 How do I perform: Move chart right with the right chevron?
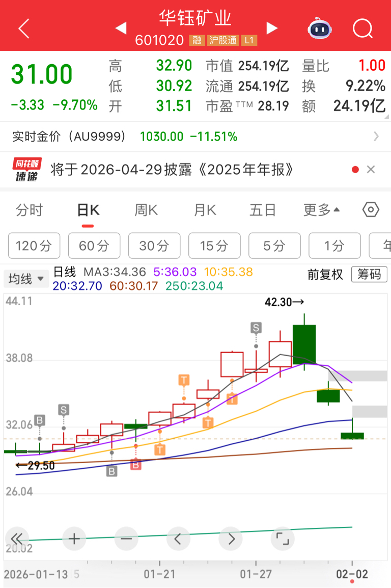tap(231, 539)
